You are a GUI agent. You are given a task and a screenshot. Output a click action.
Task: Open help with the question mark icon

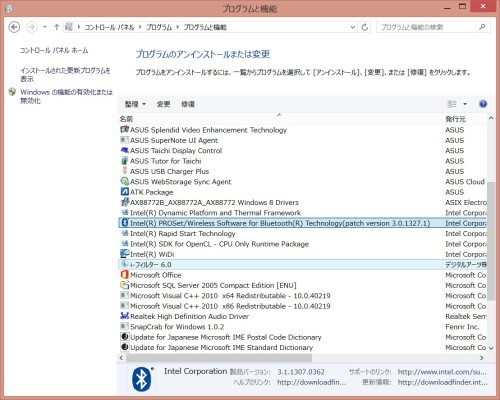pos(483,104)
